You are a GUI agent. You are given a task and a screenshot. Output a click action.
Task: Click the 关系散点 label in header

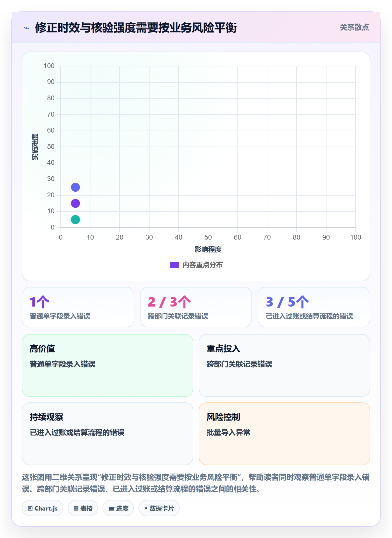(354, 27)
